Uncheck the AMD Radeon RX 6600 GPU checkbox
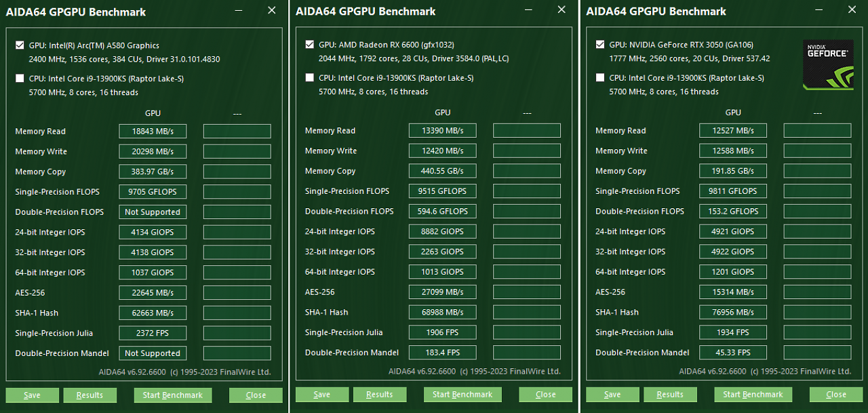This screenshot has width=868, height=413. pyautogui.click(x=310, y=45)
